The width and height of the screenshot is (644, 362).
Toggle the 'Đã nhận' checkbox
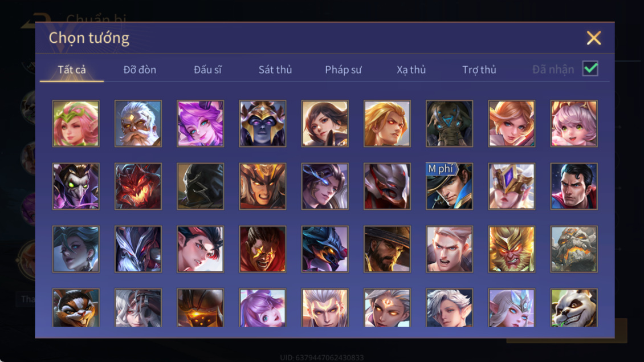(x=590, y=68)
